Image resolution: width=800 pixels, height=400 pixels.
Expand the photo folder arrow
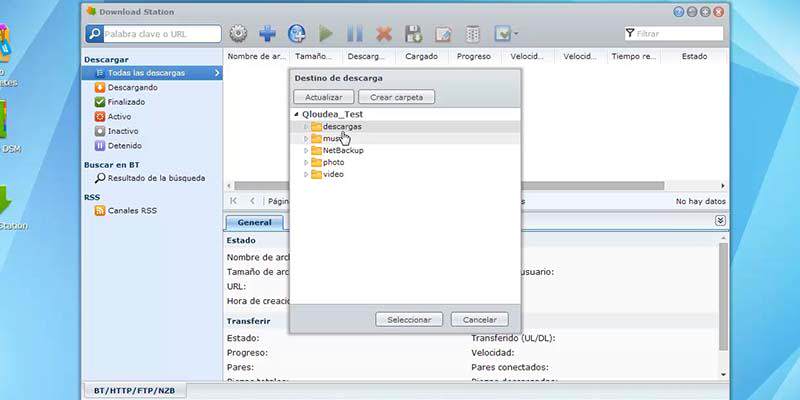(306, 162)
